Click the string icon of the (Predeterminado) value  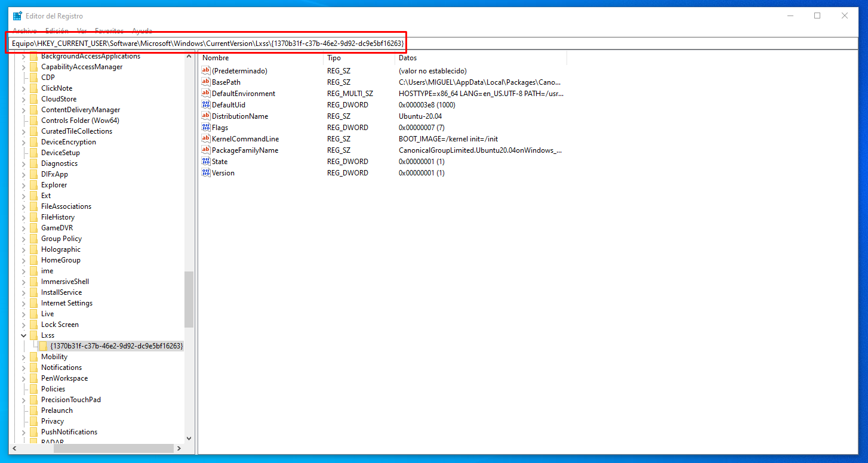coord(207,71)
